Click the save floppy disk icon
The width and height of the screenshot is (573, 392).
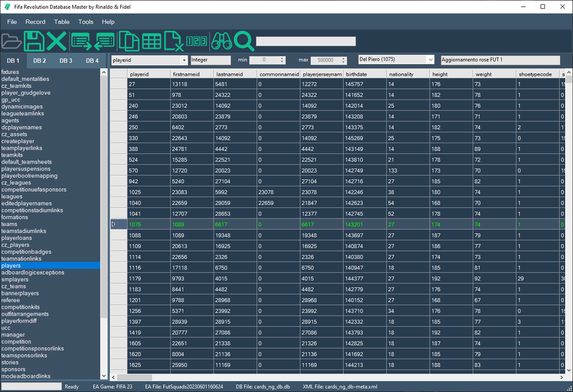coord(34,41)
